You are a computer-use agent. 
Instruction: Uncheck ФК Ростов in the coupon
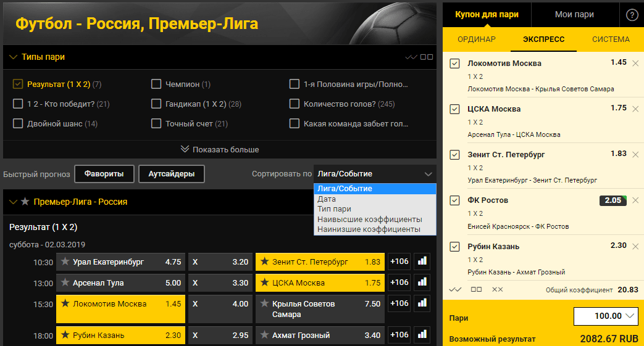pos(454,200)
